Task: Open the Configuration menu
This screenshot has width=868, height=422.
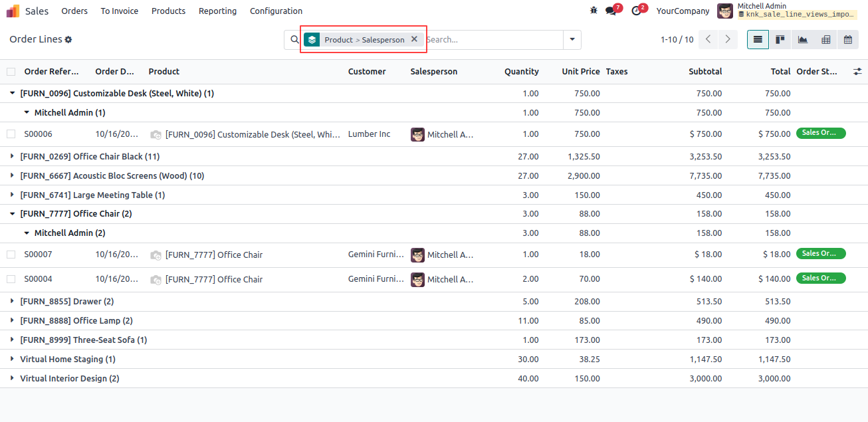Action: [x=276, y=11]
